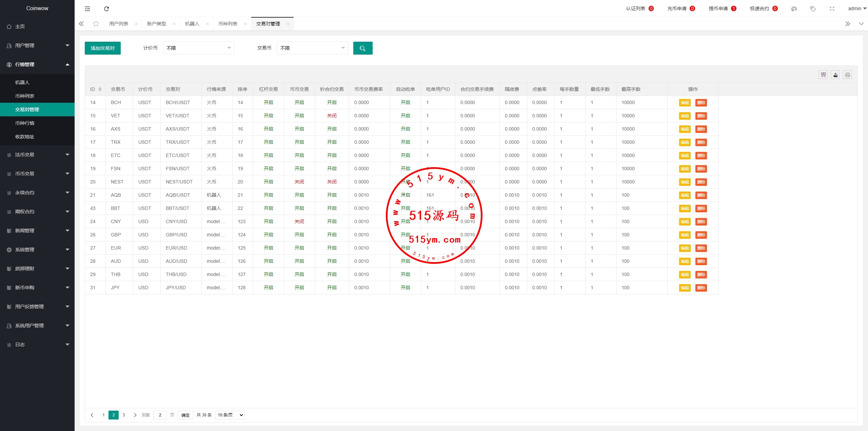Viewport: 868px width, 431px height.
Task: Toggle fullscreen with the expand icon
Action: 832,9
